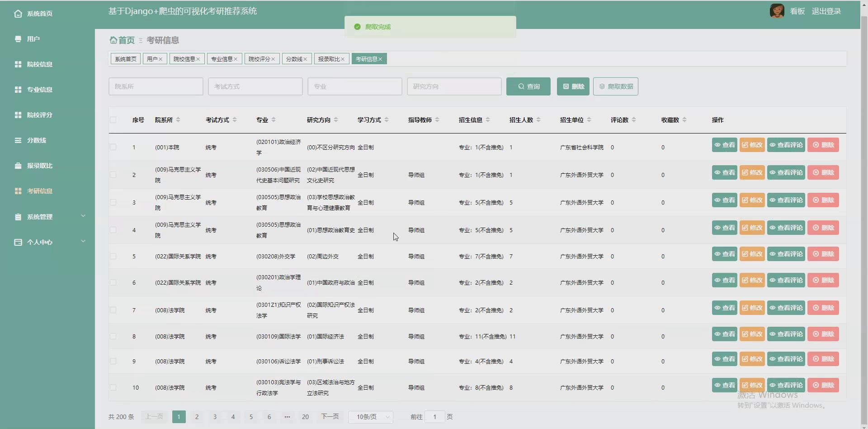
Task: Sort by 考试方式 column arrows
Action: click(235, 120)
